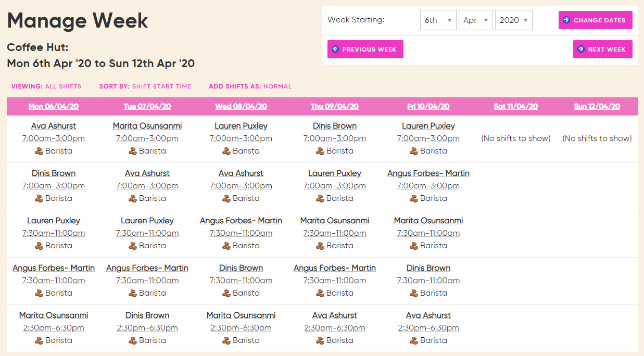This screenshot has height=356, width=644.
Task: Select the Thu 09/04/20 column header
Action: [334, 106]
